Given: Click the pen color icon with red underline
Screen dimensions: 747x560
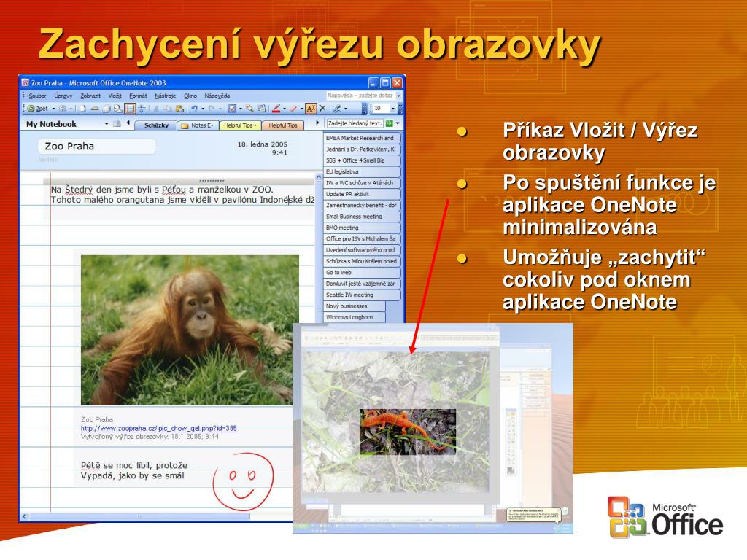Looking at the screenshot, I should 276,109.
